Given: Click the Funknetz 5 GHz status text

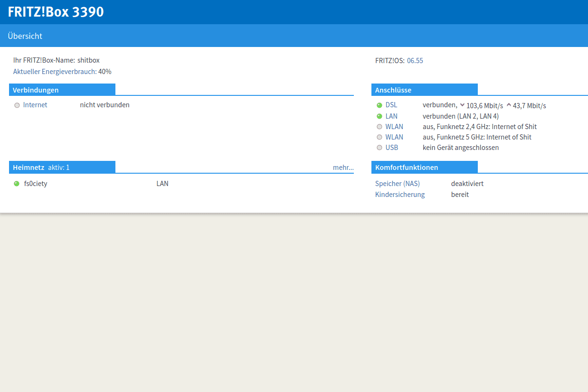Looking at the screenshot, I should [x=477, y=137].
